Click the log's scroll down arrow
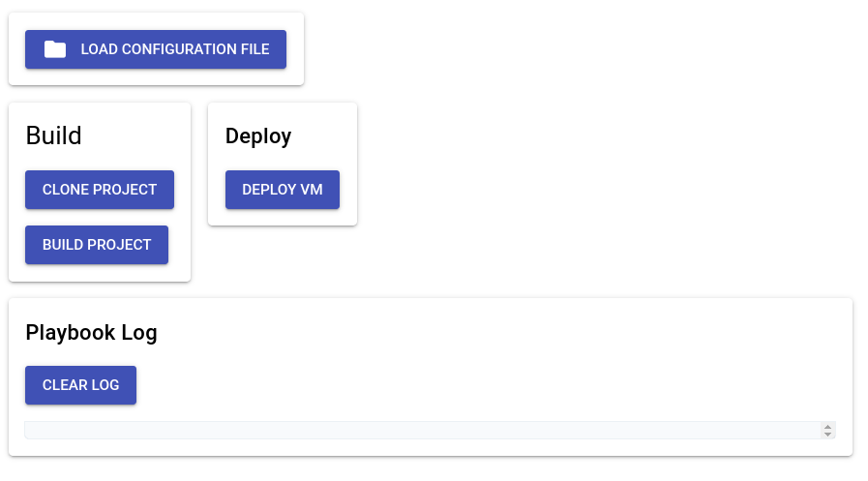Image resolution: width=868 pixels, height=481 pixels. [827, 434]
